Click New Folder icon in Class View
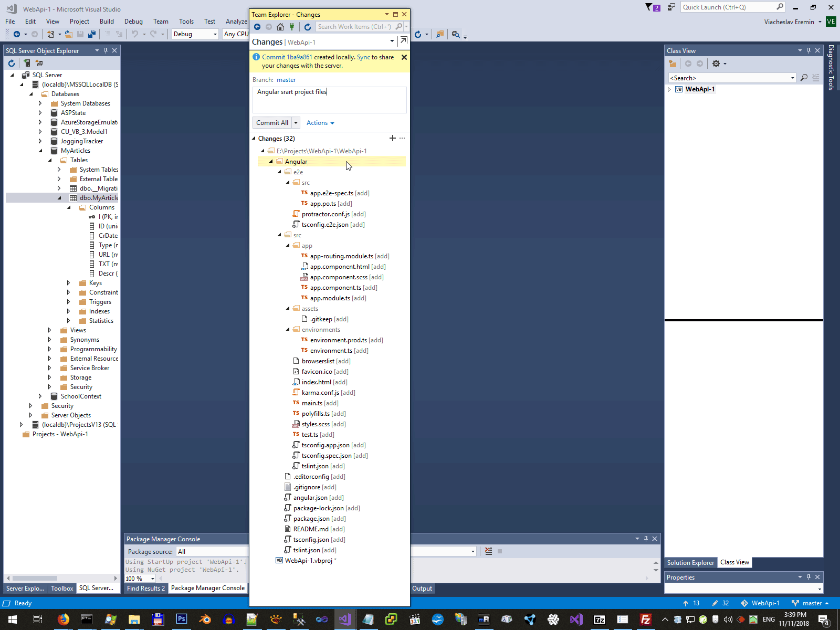The width and height of the screenshot is (840, 630). (x=673, y=64)
